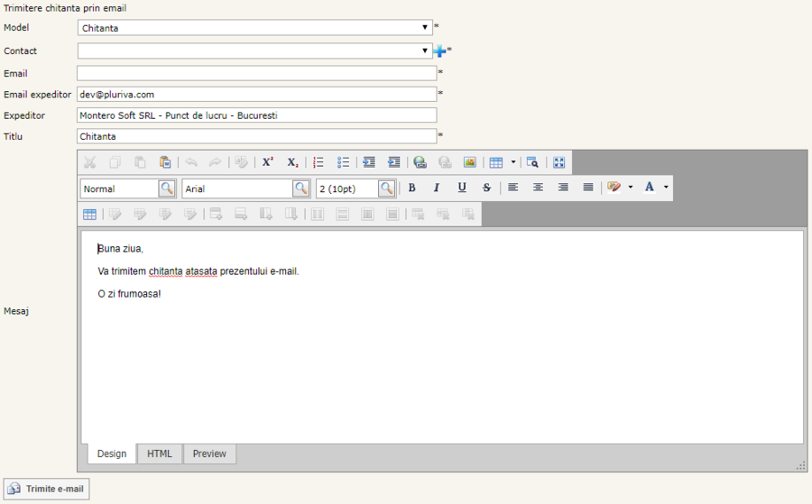Center align the text
The width and height of the screenshot is (812, 504).
(x=538, y=188)
